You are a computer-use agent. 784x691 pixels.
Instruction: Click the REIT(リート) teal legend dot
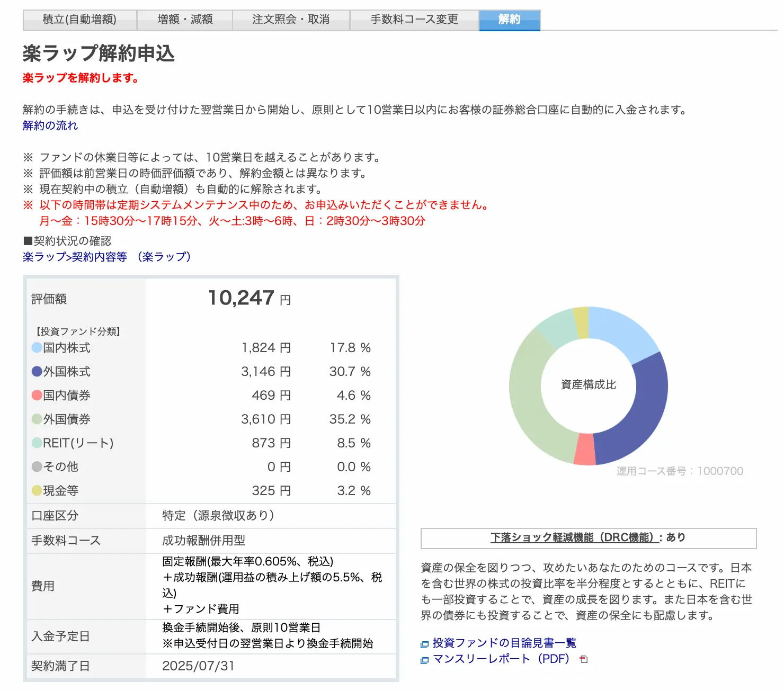[x=37, y=443]
